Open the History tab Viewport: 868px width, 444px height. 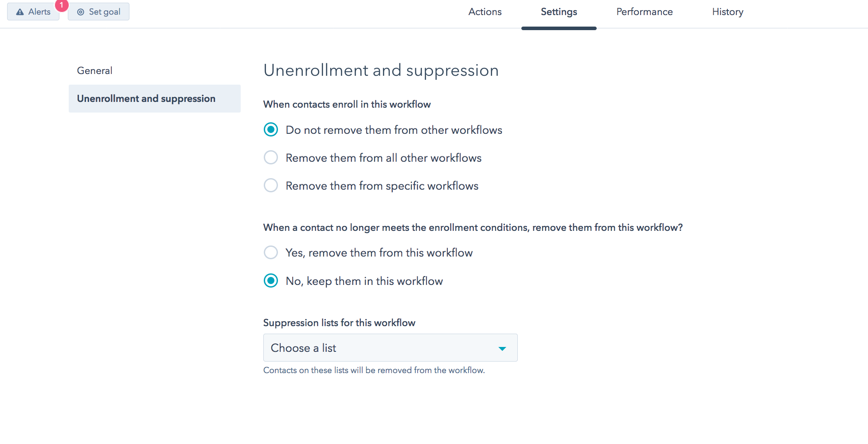pos(727,12)
